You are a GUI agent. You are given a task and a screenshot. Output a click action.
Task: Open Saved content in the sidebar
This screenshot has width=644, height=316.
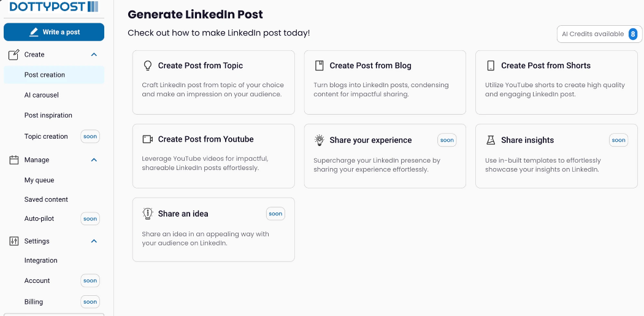[x=46, y=199]
